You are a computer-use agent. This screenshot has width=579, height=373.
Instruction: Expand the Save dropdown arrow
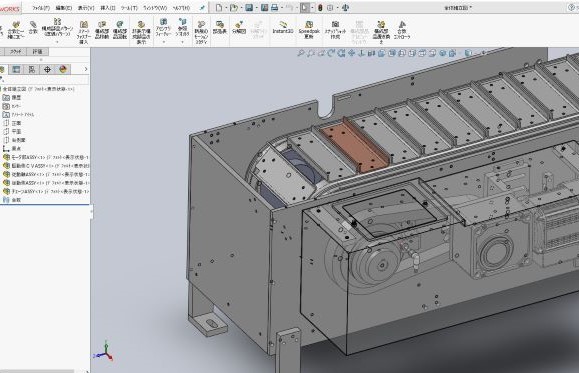coord(256,8)
